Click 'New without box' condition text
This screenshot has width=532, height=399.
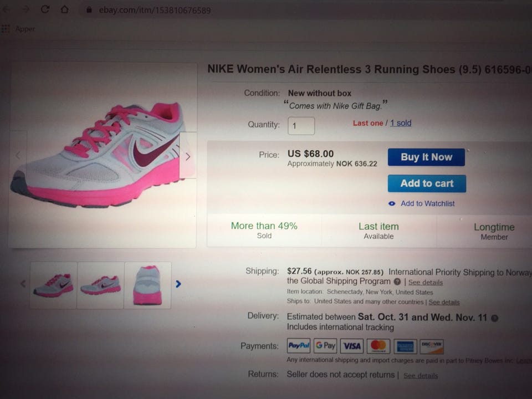tap(320, 93)
